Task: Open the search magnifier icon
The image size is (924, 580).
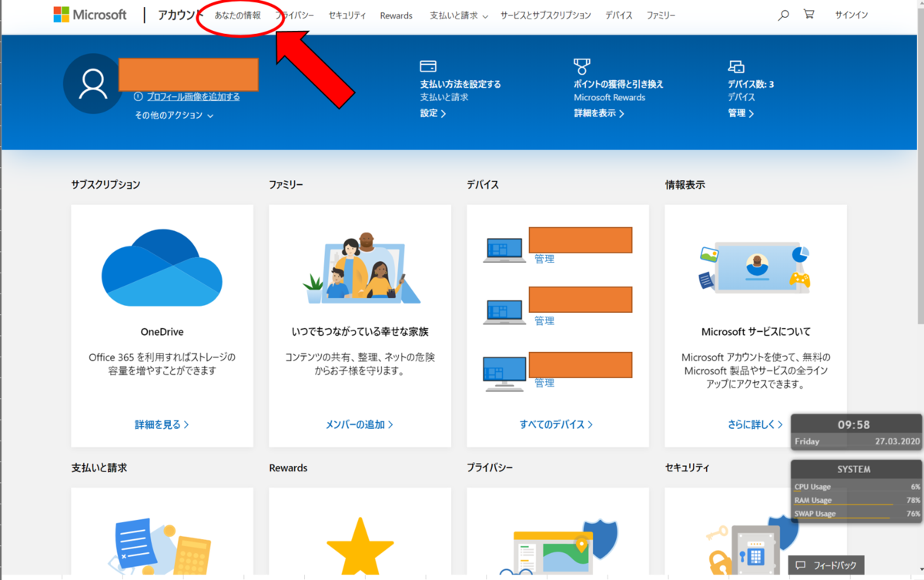Action: click(x=783, y=15)
